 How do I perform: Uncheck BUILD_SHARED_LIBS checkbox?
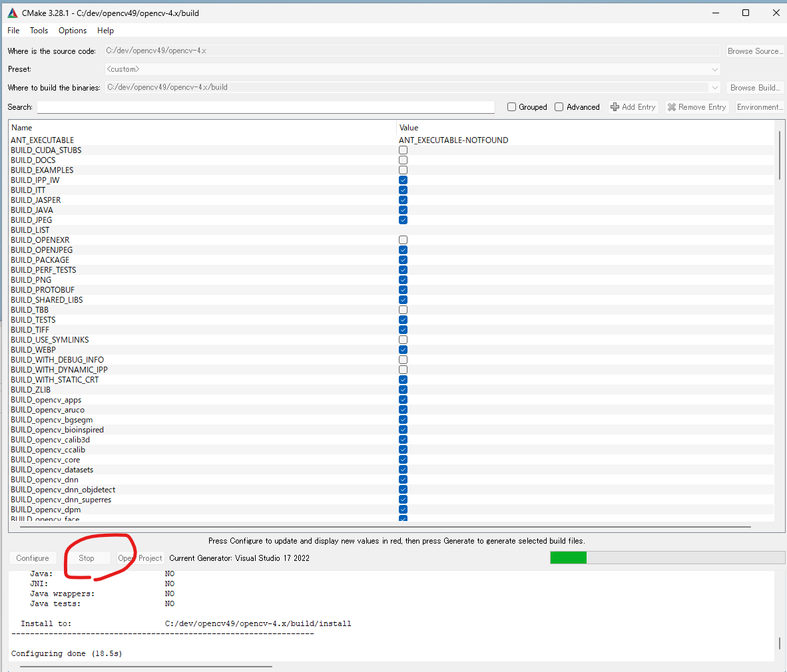[403, 300]
